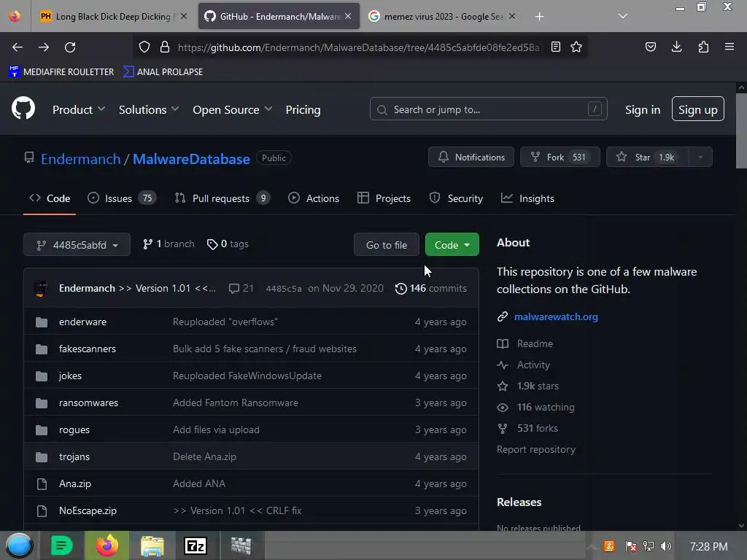Click the Go to file button
Screen dimensions: 747x560
[x=387, y=245]
